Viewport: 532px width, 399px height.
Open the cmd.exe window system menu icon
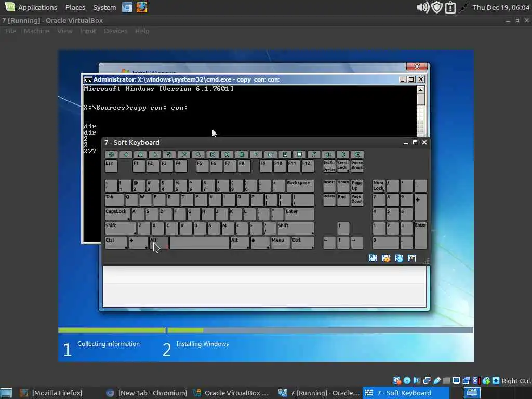coord(88,79)
